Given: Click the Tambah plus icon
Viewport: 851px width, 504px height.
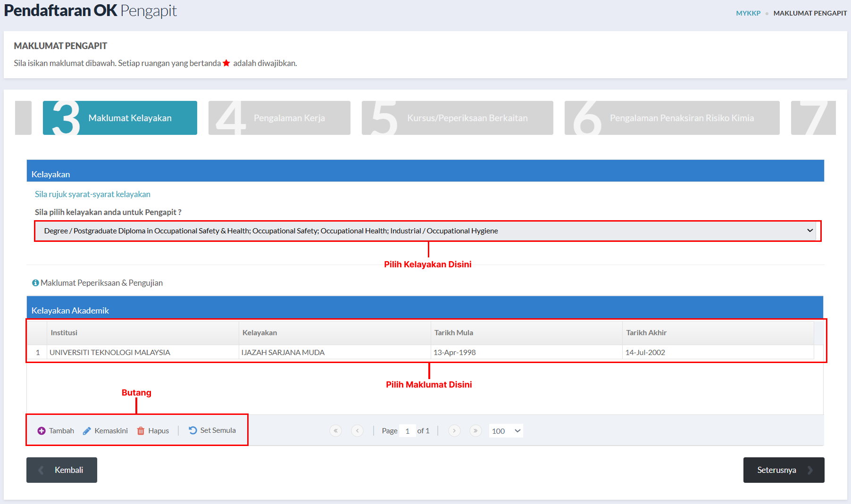Looking at the screenshot, I should [42, 431].
